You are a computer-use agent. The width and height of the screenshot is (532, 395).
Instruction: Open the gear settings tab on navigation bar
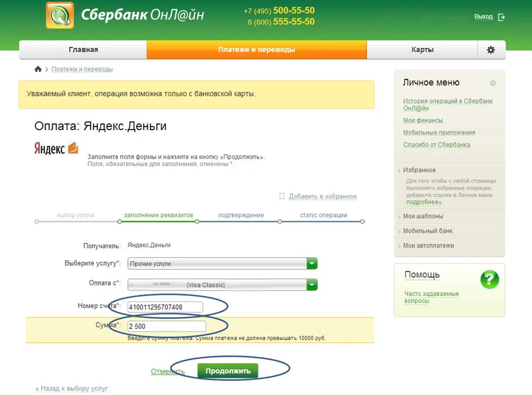(491, 49)
